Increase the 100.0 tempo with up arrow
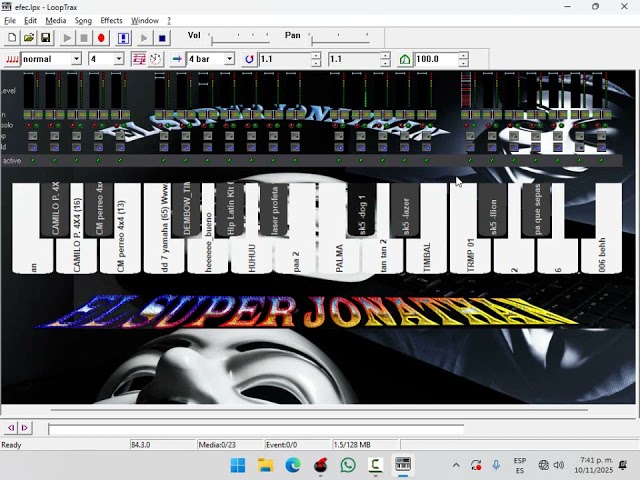640x480 pixels. (463, 56)
